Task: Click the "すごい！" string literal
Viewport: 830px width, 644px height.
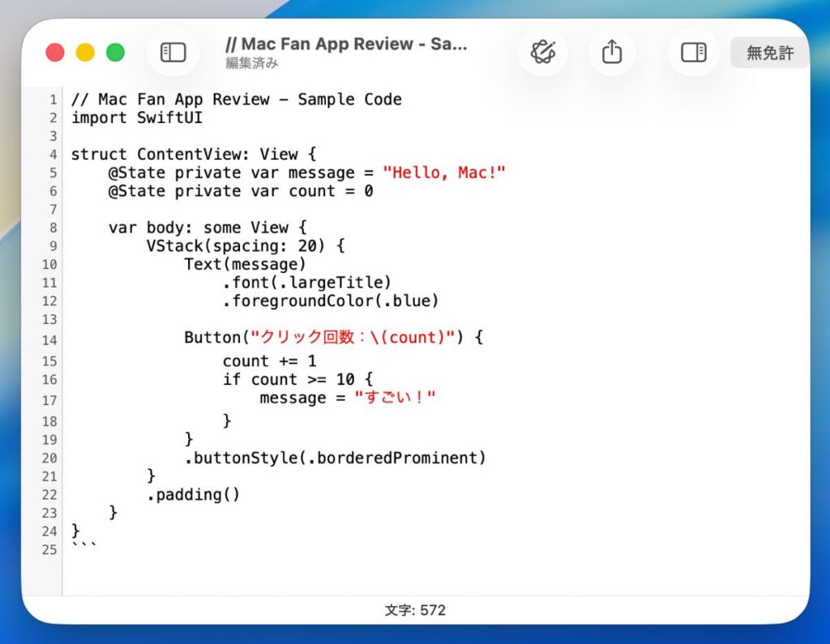Action: (395, 399)
